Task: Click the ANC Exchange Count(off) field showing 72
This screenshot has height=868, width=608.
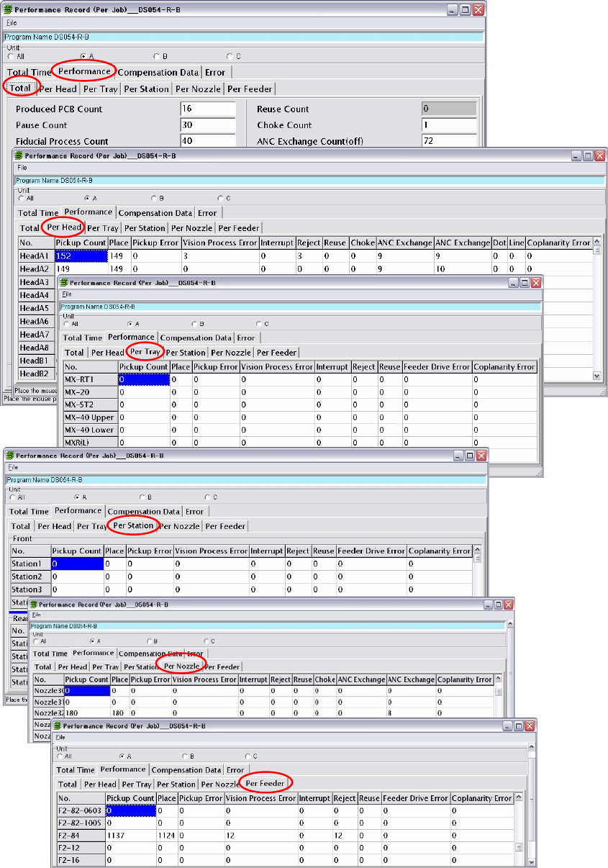Action: coord(450,141)
